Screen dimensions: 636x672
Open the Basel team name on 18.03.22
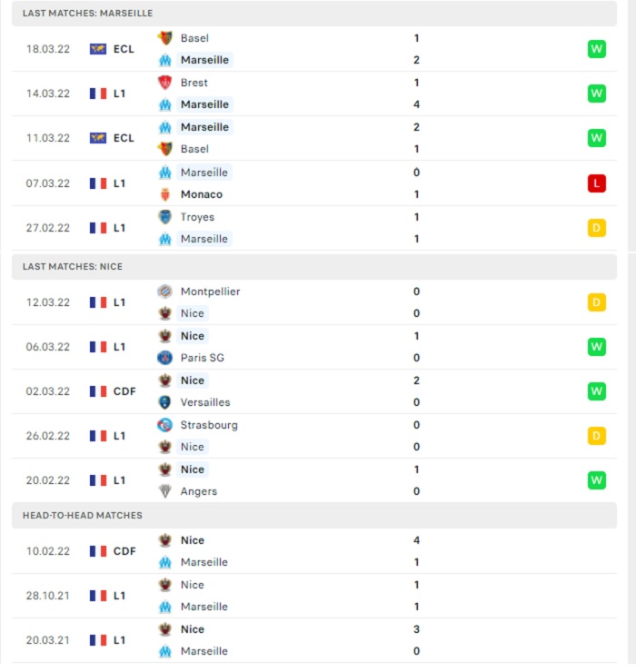(x=194, y=38)
